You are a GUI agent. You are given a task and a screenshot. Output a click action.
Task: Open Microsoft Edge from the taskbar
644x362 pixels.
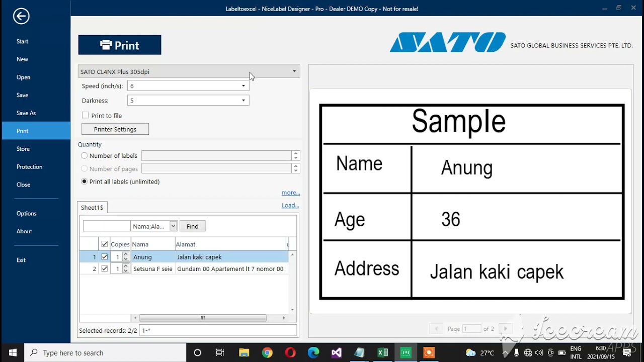click(313, 352)
